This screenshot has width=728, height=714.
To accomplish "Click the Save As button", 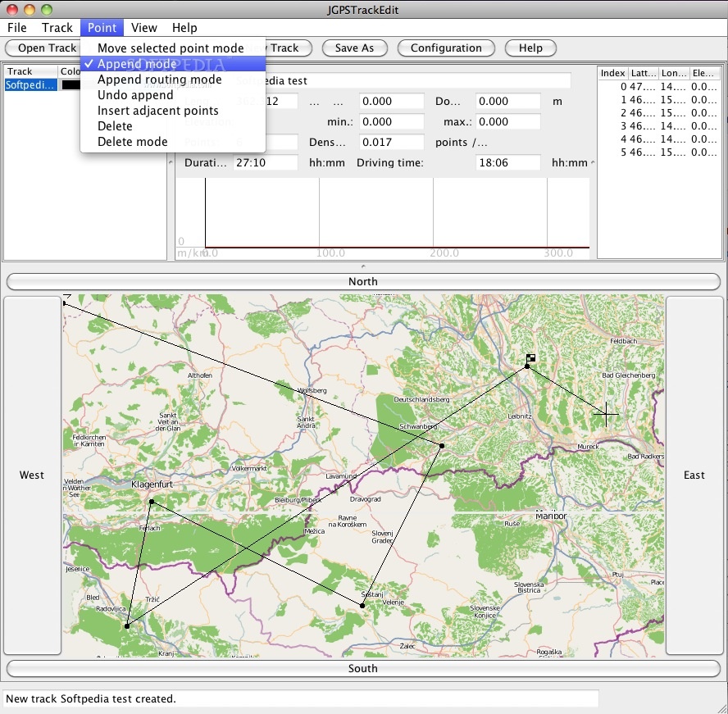I will [354, 48].
